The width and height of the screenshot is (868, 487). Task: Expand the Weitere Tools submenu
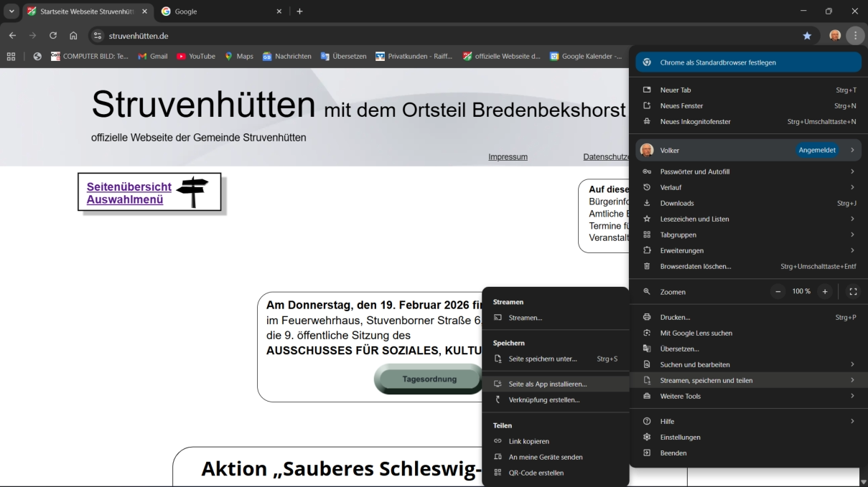pyautogui.click(x=747, y=396)
